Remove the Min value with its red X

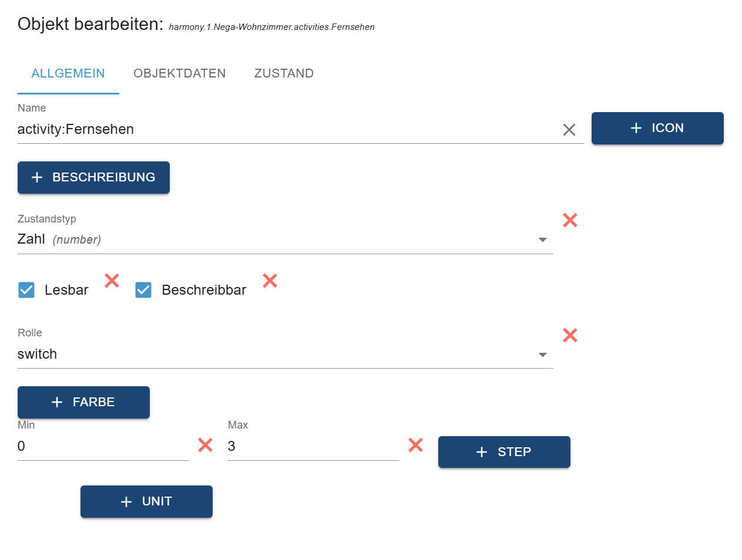pos(205,445)
